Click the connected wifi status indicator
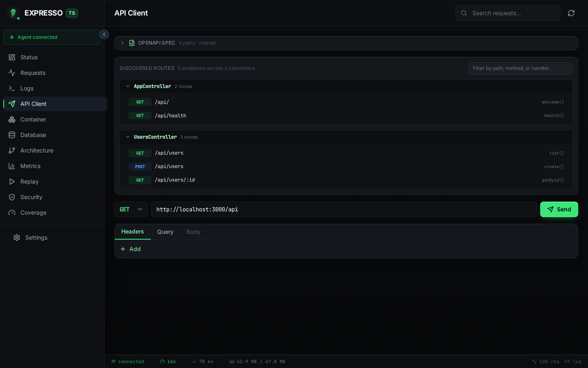This screenshot has width=588, height=368. [x=128, y=361]
